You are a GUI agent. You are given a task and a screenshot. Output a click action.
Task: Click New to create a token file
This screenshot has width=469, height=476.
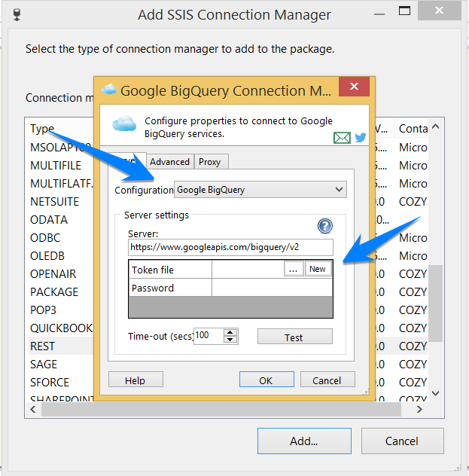click(318, 269)
